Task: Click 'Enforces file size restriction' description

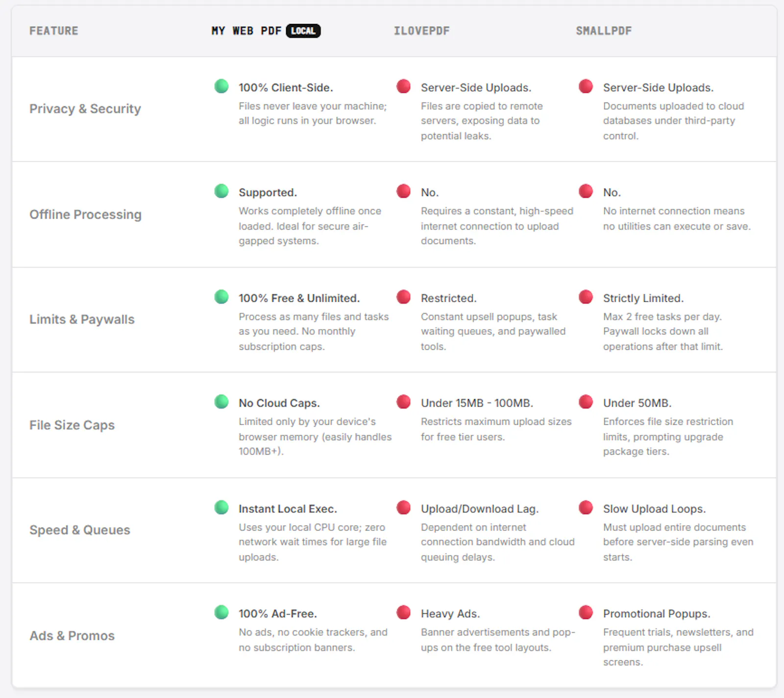Action: (x=668, y=436)
